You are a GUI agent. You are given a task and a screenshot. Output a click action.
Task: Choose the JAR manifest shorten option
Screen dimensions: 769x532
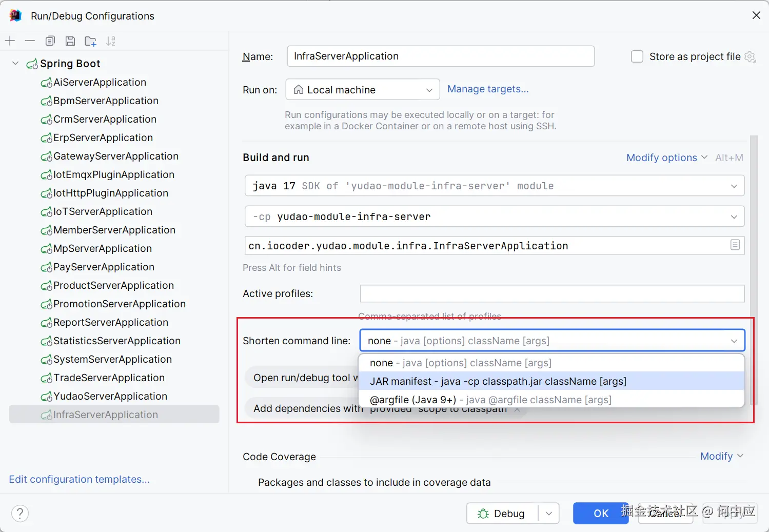[551, 381]
